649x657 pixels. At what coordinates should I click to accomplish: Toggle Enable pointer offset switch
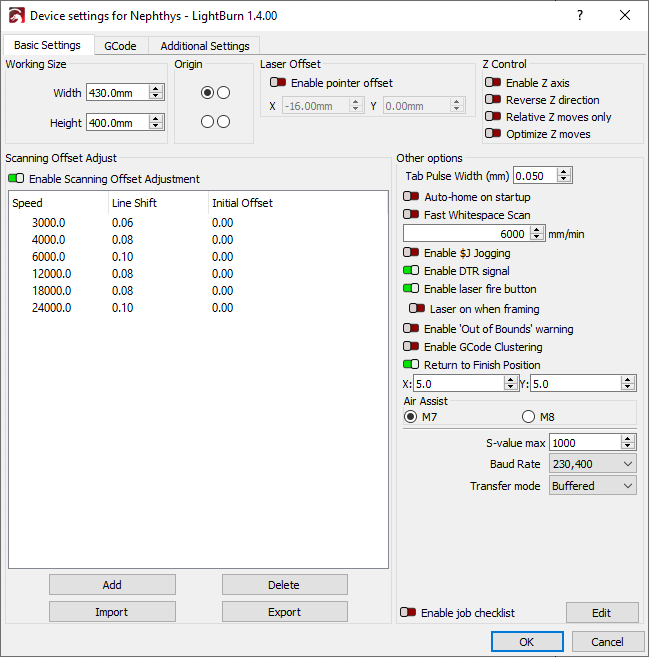(x=278, y=83)
